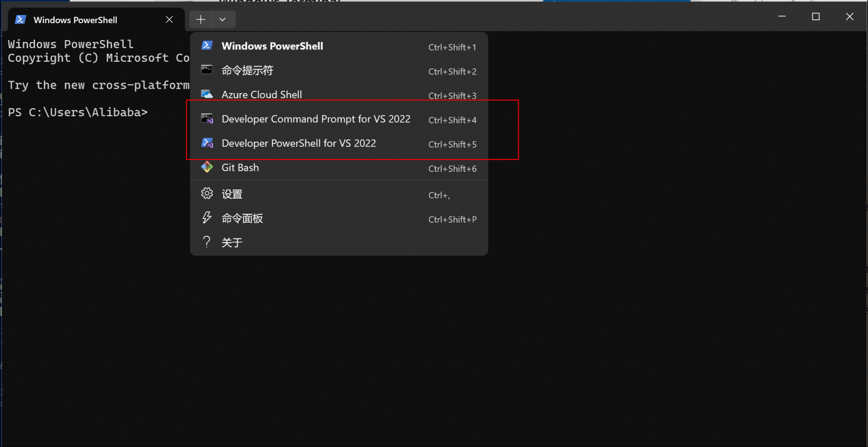Viewport: 868px width, 447px height.
Task: Click the Ctrl+Shift+P shortcut label
Action: (452, 219)
